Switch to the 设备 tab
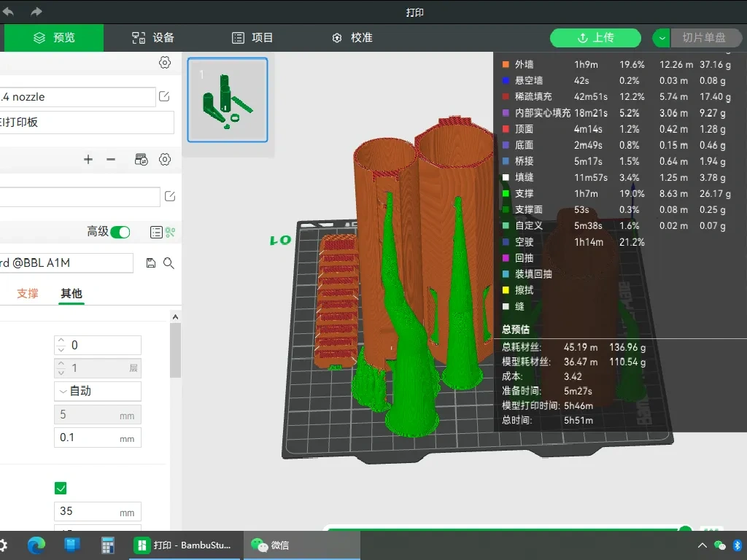 tap(152, 38)
